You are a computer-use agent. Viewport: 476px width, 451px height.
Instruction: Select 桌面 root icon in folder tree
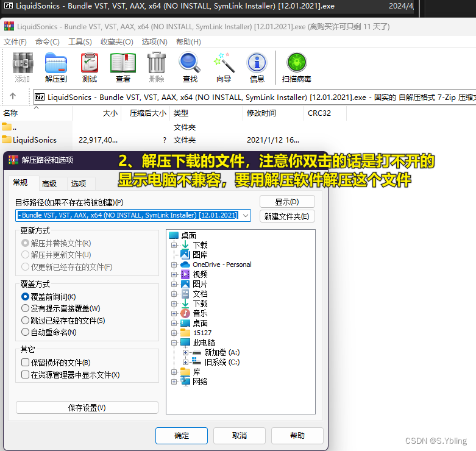174,235
